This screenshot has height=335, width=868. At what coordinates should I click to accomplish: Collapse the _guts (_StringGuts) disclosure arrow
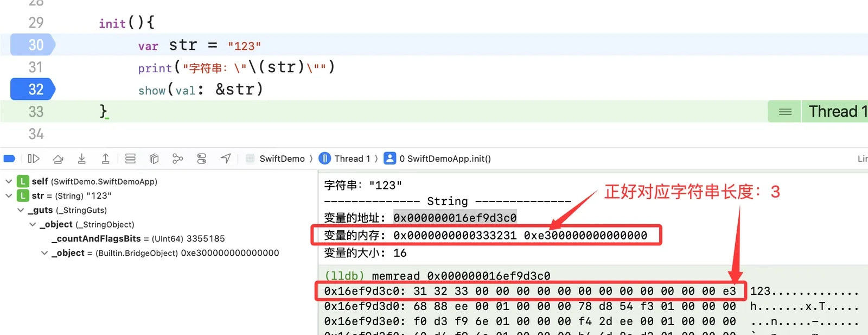coord(21,210)
